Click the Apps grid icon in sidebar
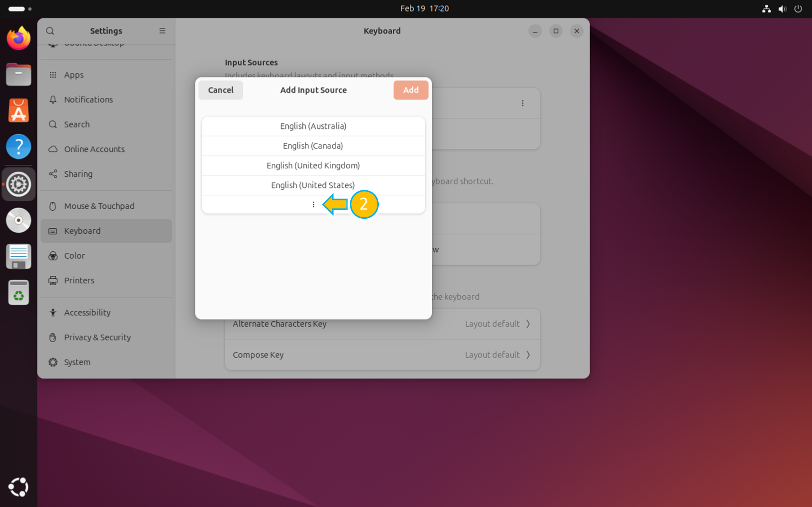This screenshot has width=812, height=507. 53,75
